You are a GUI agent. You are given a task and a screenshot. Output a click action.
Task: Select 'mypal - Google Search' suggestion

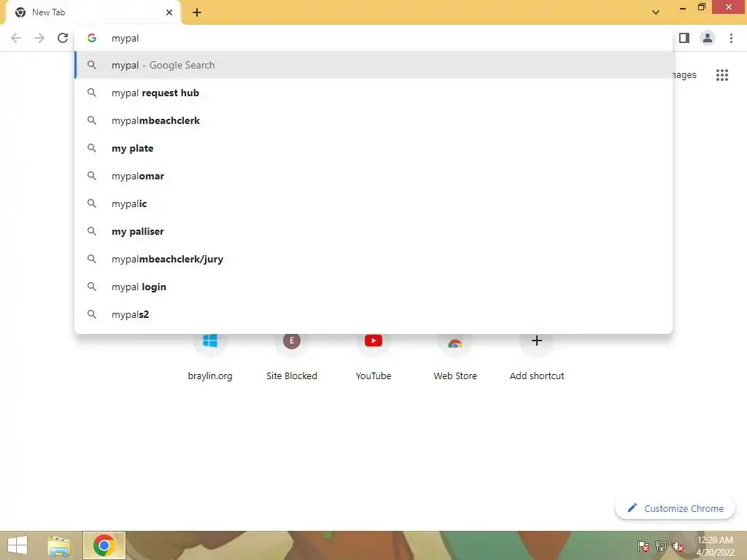click(373, 65)
